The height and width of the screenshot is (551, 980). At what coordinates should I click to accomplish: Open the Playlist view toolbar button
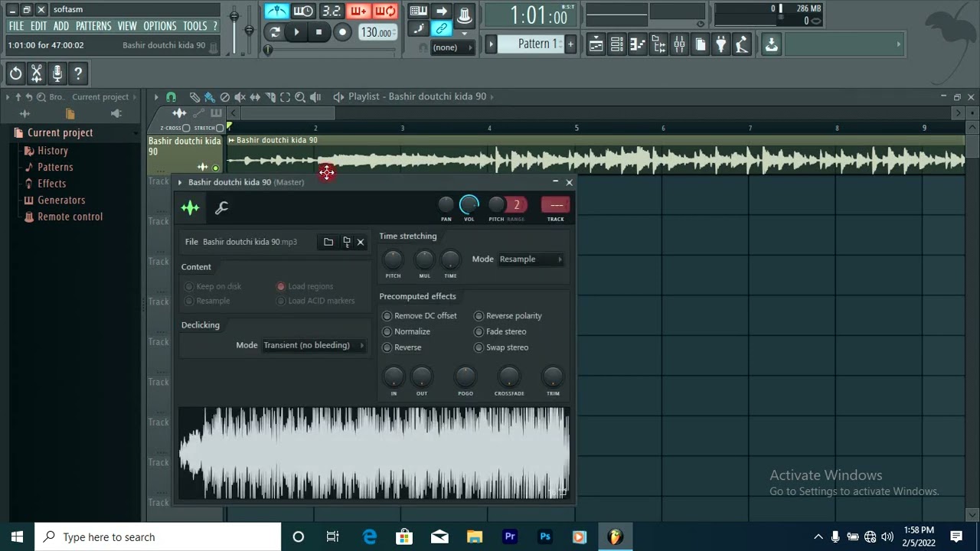tap(595, 45)
